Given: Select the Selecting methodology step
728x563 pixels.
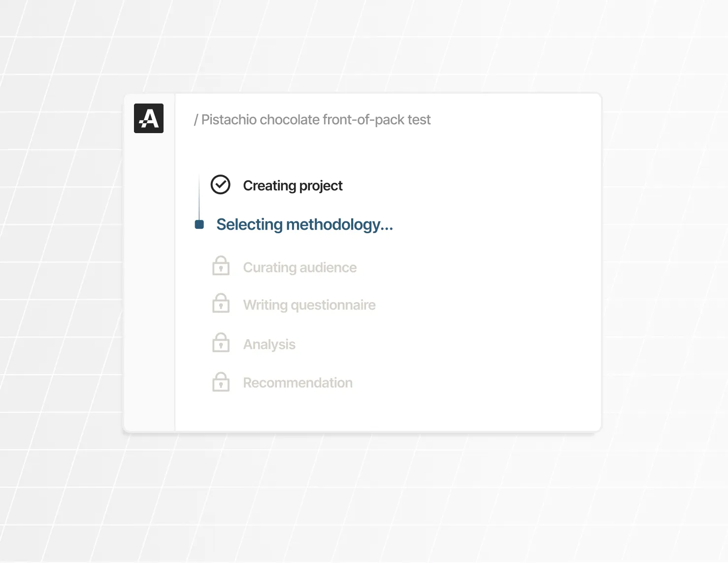Looking at the screenshot, I should [304, 225].
